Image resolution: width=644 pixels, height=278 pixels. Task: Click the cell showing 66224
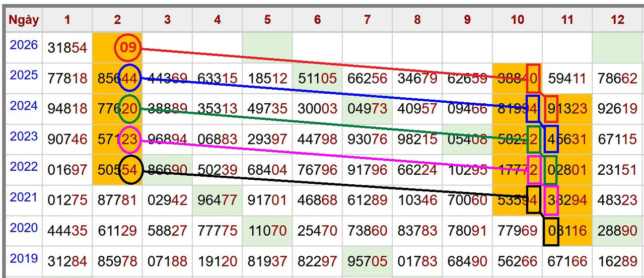pos(417,170)
